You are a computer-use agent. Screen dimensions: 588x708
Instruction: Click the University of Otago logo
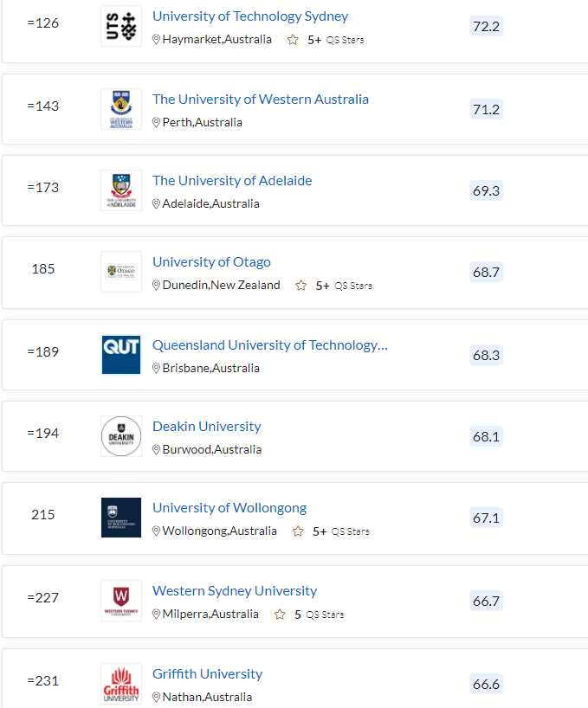121,272
